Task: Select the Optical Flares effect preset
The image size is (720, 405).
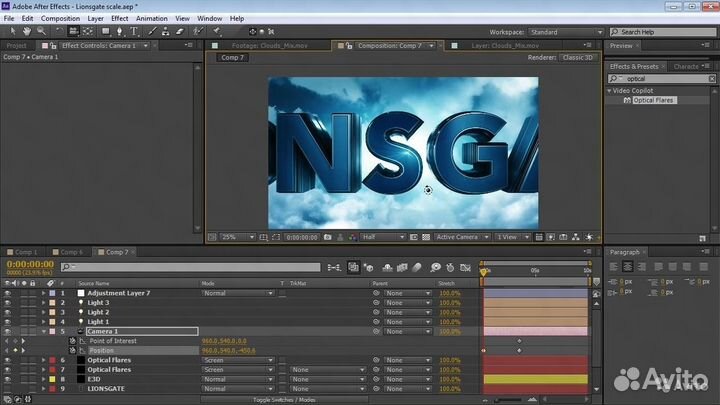Action: tap(653, 100)
